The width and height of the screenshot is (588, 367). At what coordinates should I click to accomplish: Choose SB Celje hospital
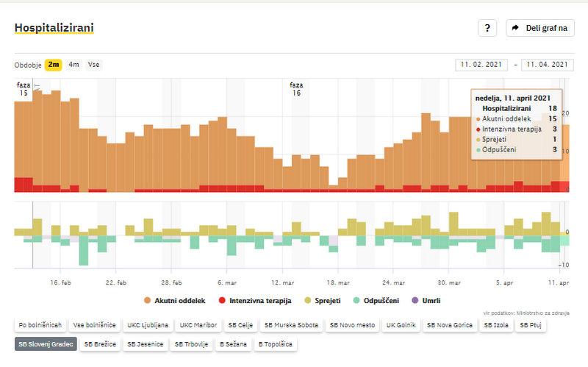click(x=240, y=324)
